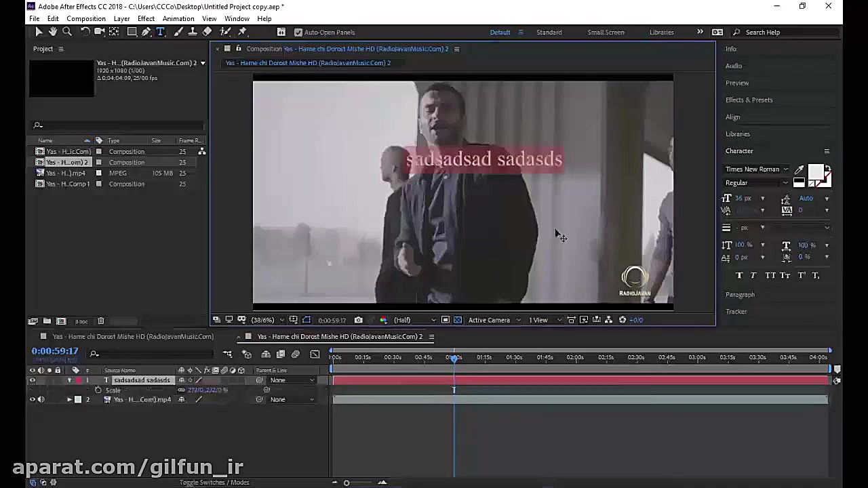Take a snapshot with the camera icon

(358, 320)
